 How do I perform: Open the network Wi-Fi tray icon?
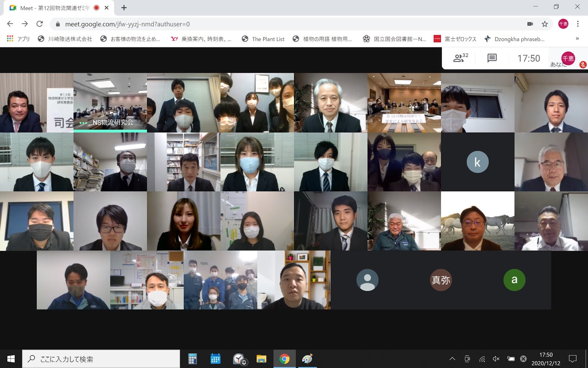(x=482, y=359)
